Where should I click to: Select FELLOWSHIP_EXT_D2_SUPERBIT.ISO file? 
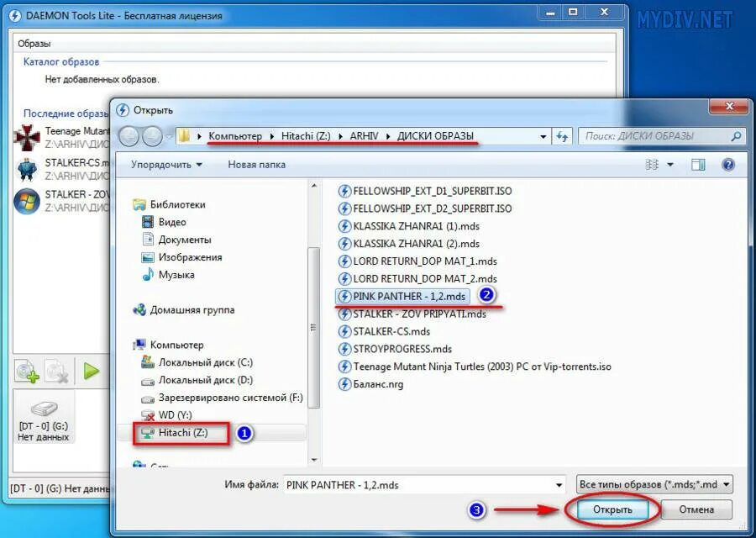coord(425,208)
